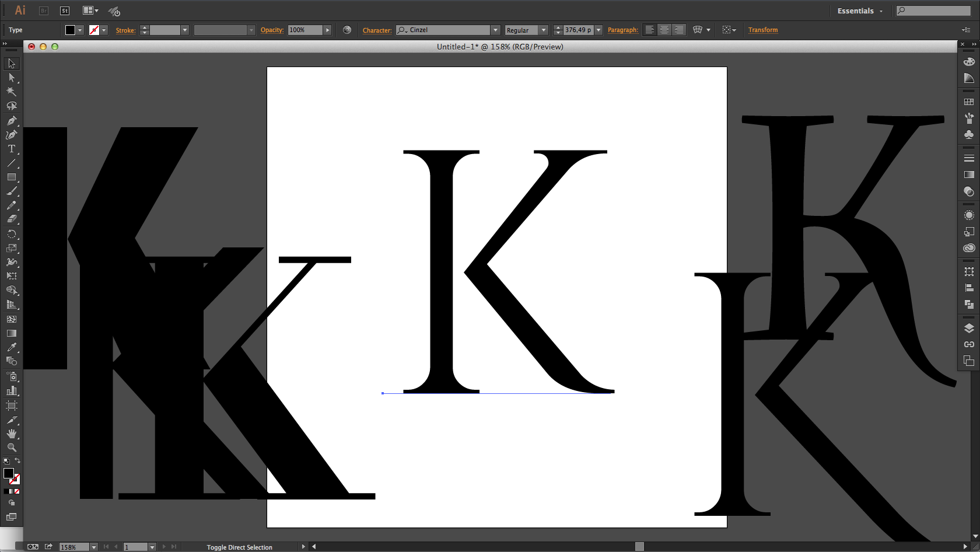The image size is (980, 552).
Task: Open font size dropdown beside 376,49 p
Action: tap(598, 30)
